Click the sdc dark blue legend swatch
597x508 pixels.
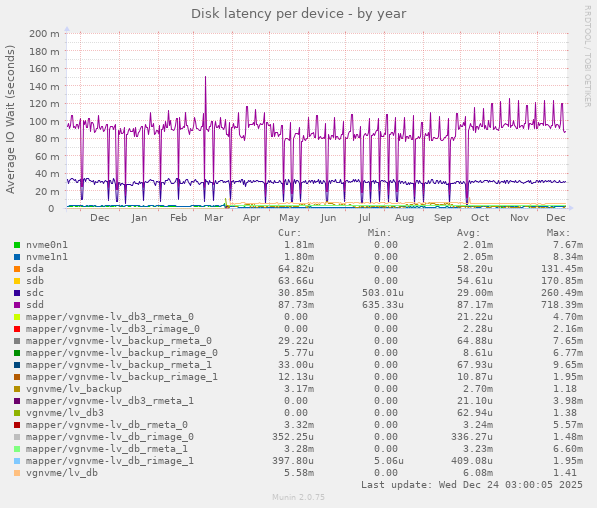pos(17,293)
